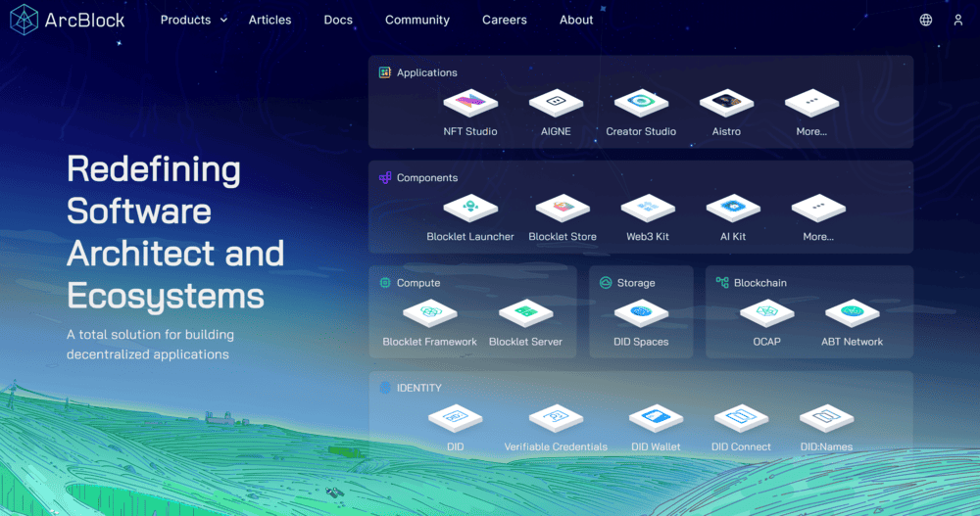The width and height of the screenshot is (980, 516).
Task: Click the Applications section icon
Action: [385, 72]
